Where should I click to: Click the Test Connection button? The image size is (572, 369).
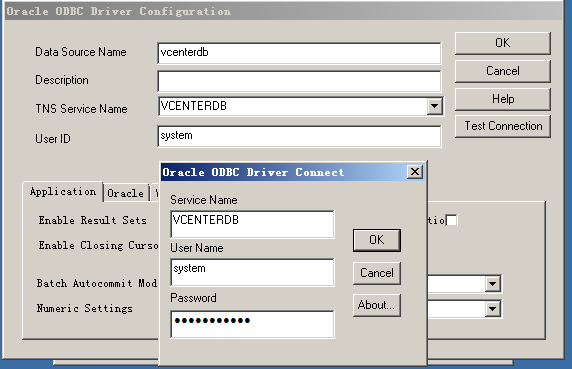point(503,126)
